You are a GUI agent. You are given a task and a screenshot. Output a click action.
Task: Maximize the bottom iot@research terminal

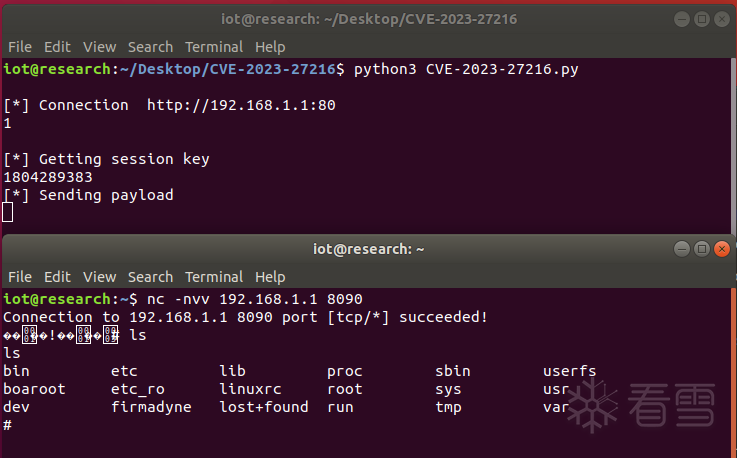point(700,249)
